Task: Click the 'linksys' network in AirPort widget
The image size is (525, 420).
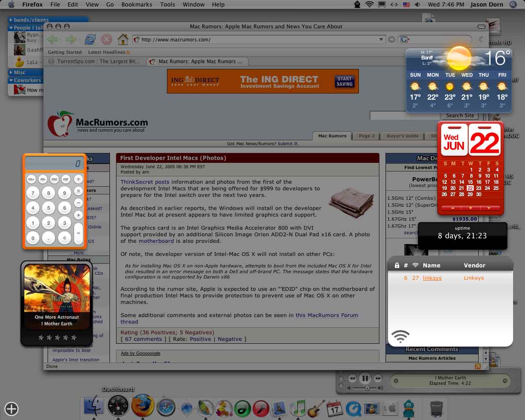Action: click(x=432, y=278)
